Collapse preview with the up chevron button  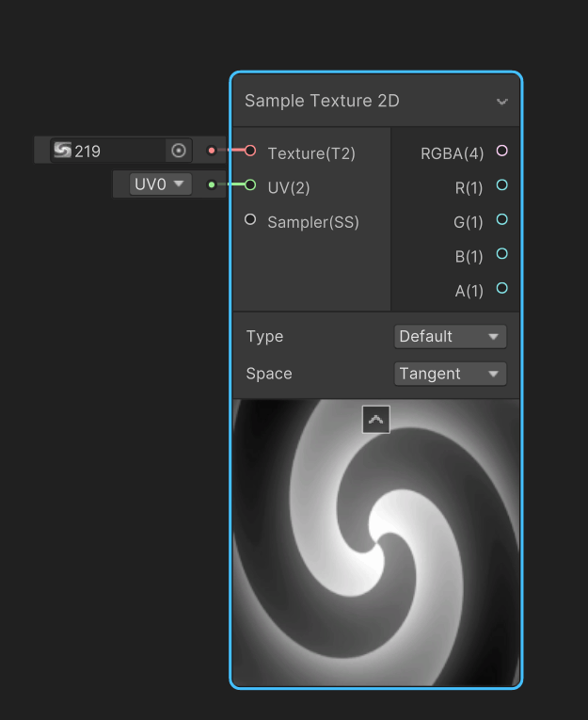376,419
